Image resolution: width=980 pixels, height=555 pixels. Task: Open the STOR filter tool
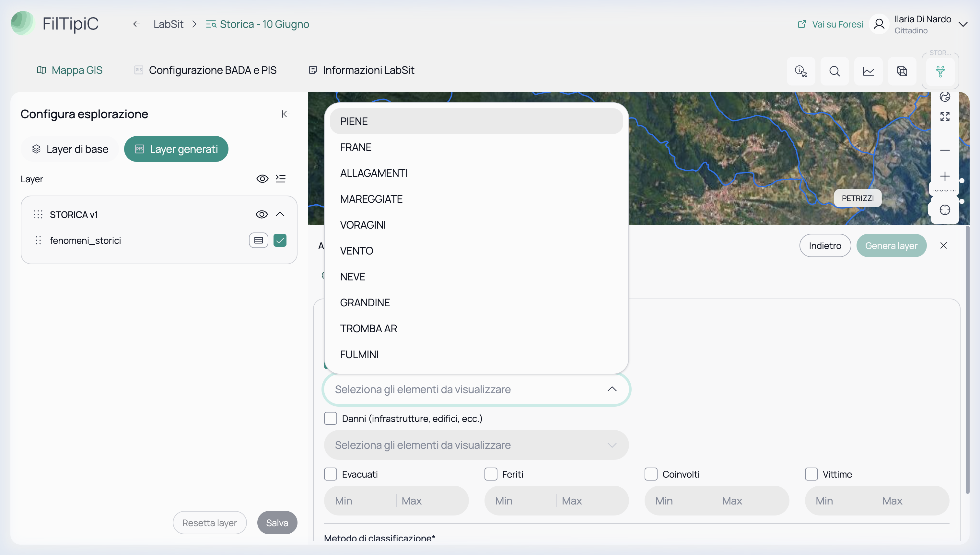coord(940,71)
